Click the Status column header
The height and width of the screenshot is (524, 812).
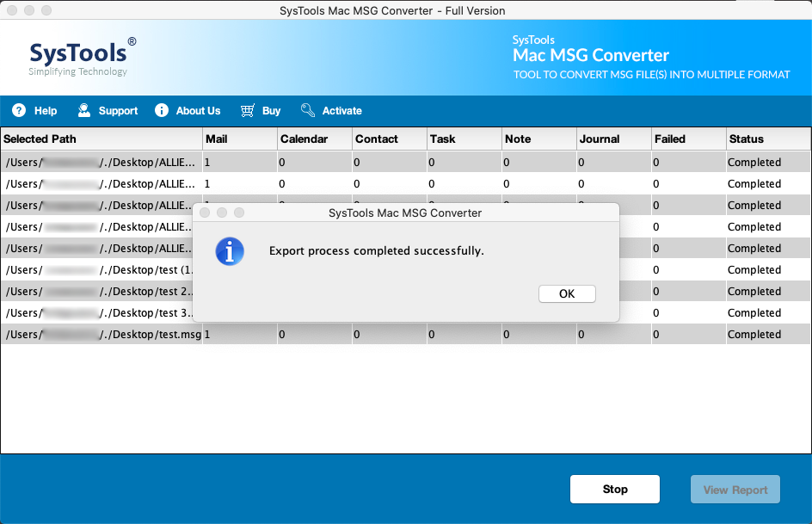point(768,139)
